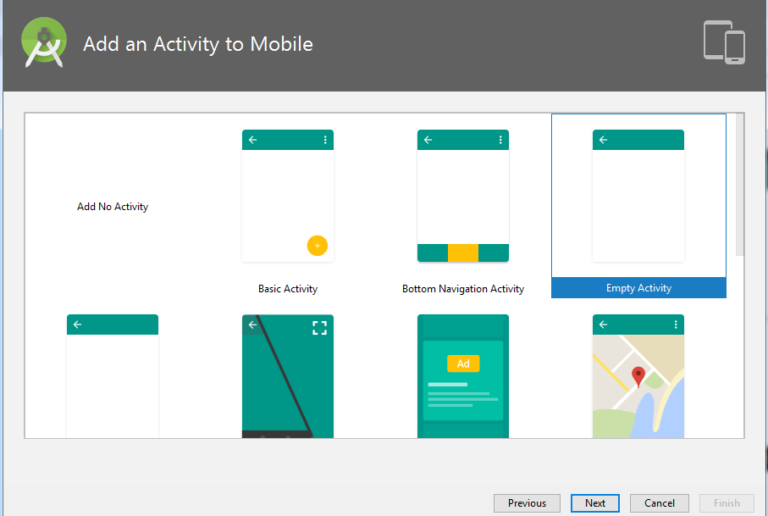Screen dimensions: 768x516
Task: Click back arrow in Basic Activity preview
Action: pyautogui.click(x=253, y=140)
